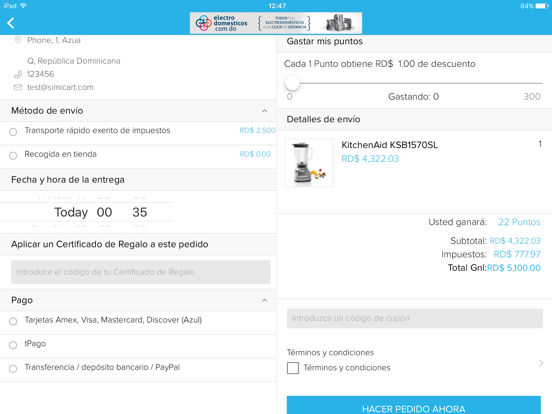Tap the phone icon next to 123456
Image resolution: width=552 pixels, height=414 pixels.
pyautogui.click(x=18, y=74)
